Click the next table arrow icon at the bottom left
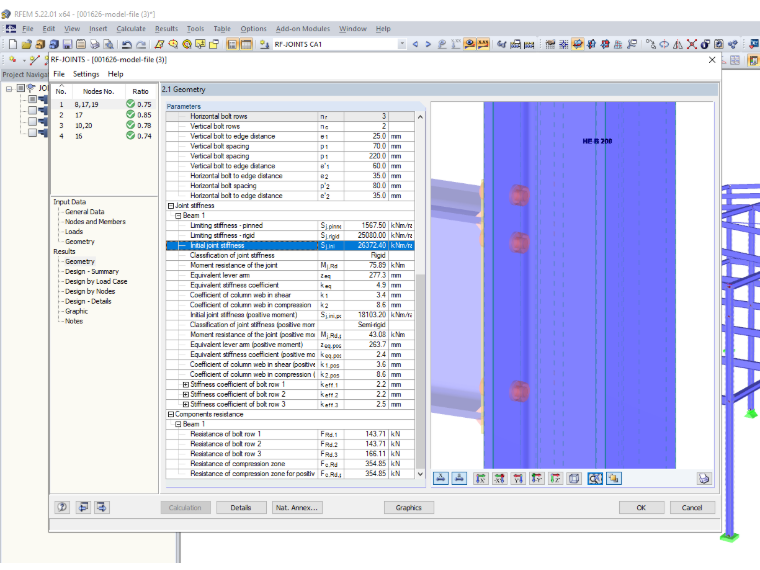The width and height of the screenshot is (760, 570). click(x=102, y=507)
